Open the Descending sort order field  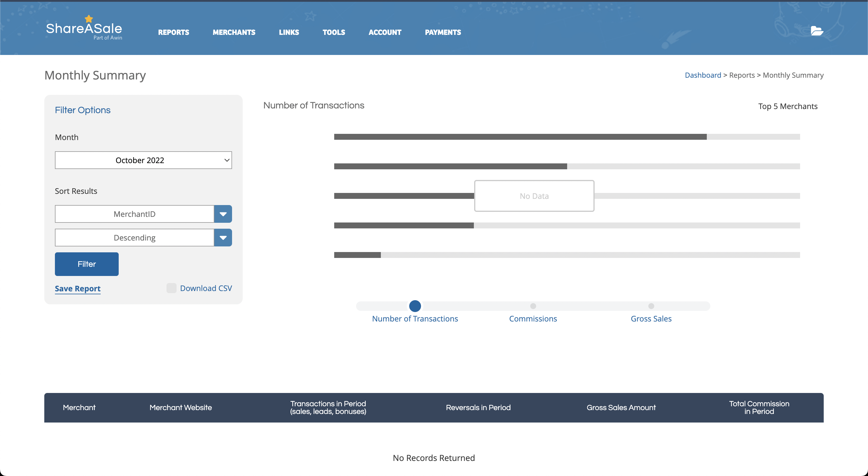(x=134, y=238)
